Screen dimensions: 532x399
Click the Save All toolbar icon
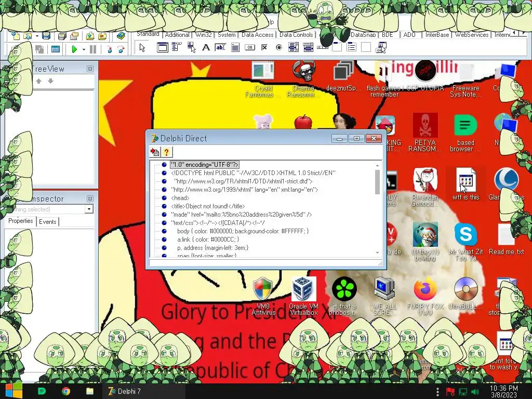coord(62,36)
